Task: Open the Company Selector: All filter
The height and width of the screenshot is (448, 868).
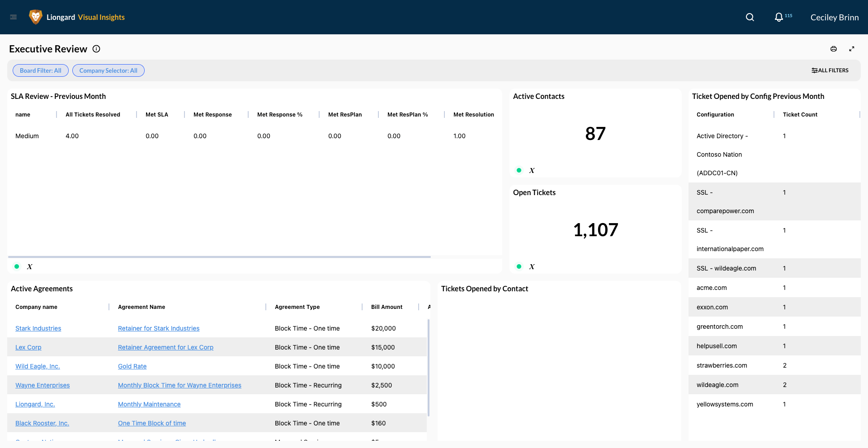Action: point(108,70)
